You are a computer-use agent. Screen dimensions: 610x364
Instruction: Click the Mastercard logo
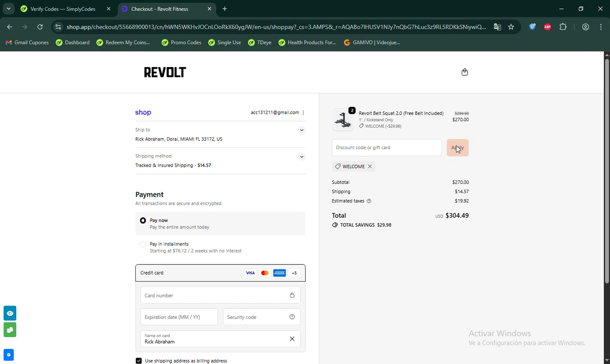coord(265,273)
